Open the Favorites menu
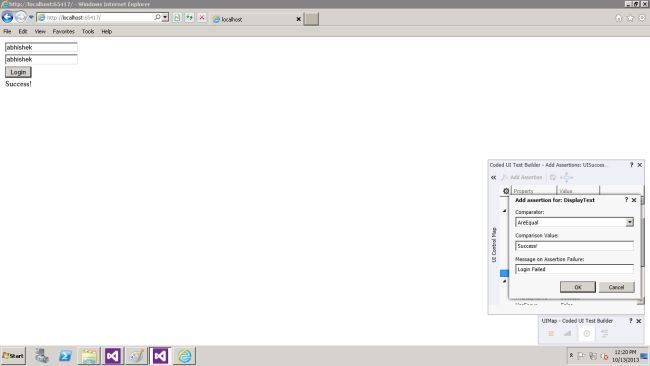The width and height of the screenshot is (650, 366). click(x=63, y=32)
